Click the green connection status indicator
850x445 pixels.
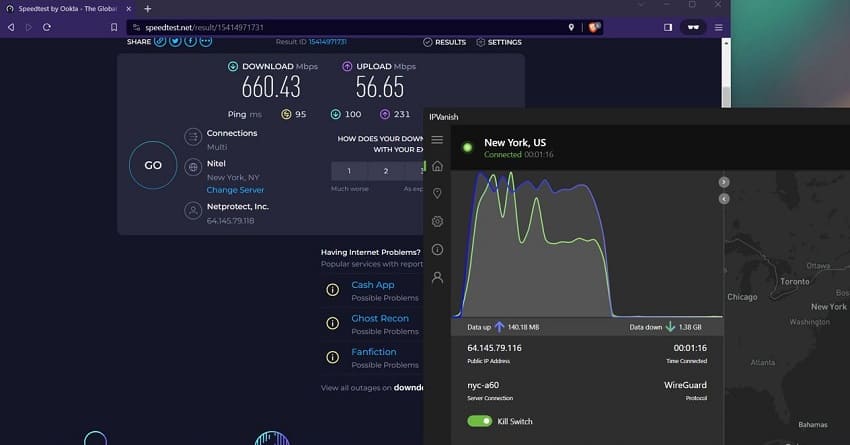(467, 147)
